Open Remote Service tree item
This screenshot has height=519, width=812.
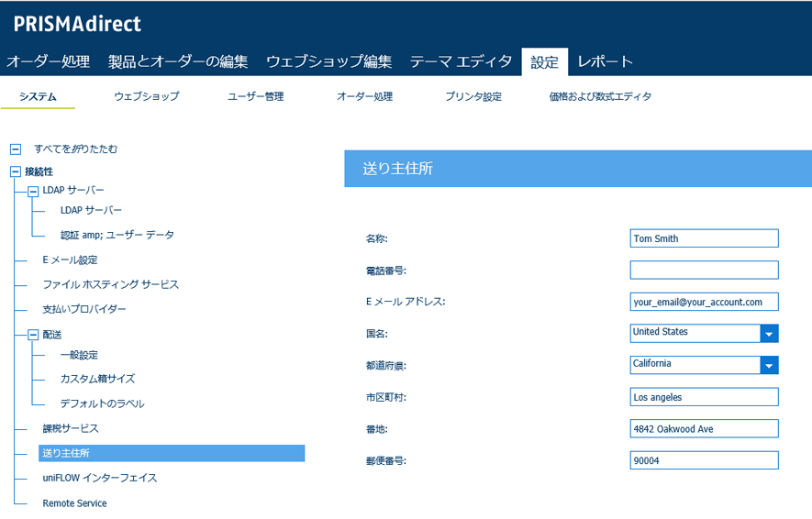point(74,503)
